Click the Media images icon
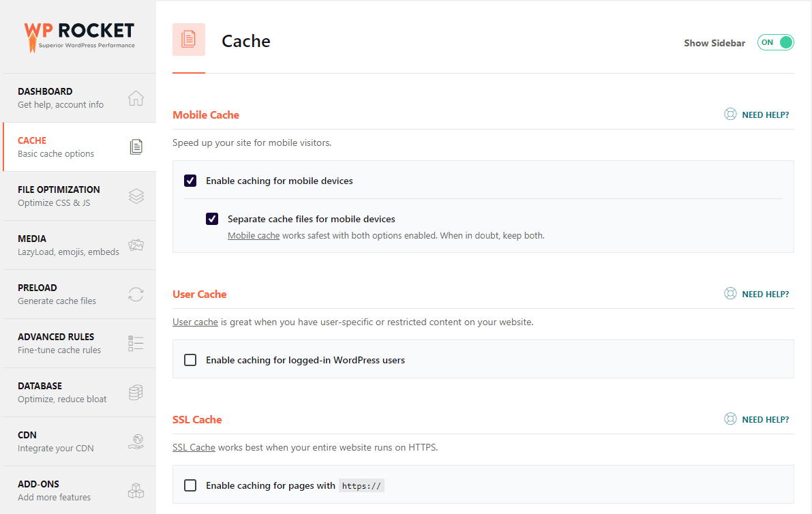This screenshot has height=514, width=812. click(136, 245)
